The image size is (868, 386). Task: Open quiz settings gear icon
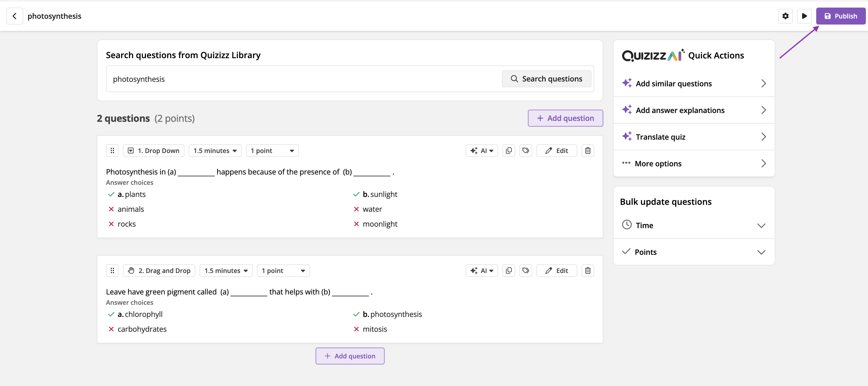[x=785, y=16]
